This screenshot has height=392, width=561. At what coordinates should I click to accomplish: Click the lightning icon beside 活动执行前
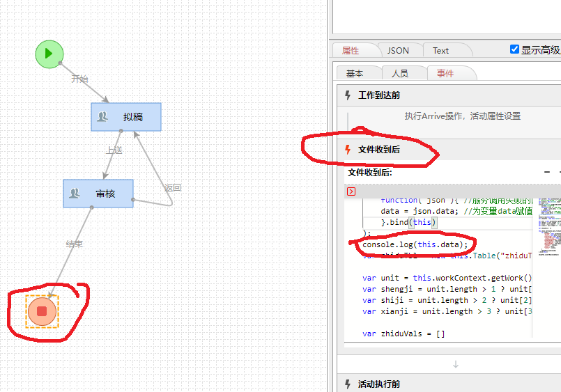point(348,384)
